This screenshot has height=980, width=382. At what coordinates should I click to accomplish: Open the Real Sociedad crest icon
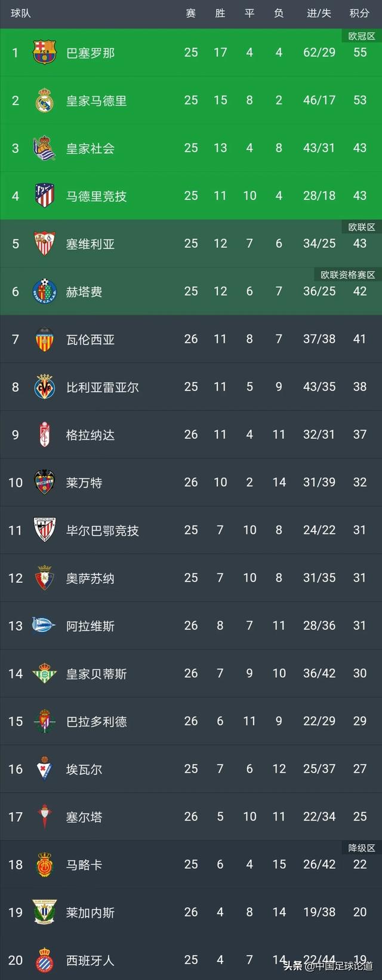[x=44, y=148]
